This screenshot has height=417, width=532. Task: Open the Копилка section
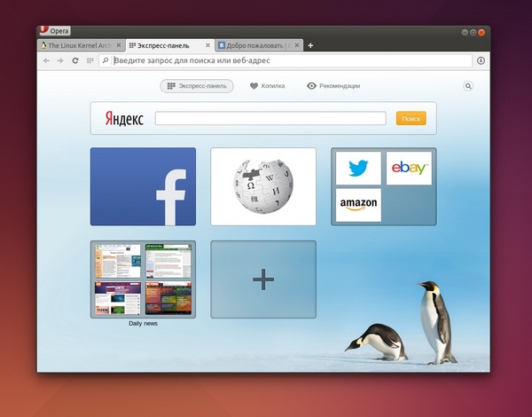pyautogui.click(x=268, y=86)
